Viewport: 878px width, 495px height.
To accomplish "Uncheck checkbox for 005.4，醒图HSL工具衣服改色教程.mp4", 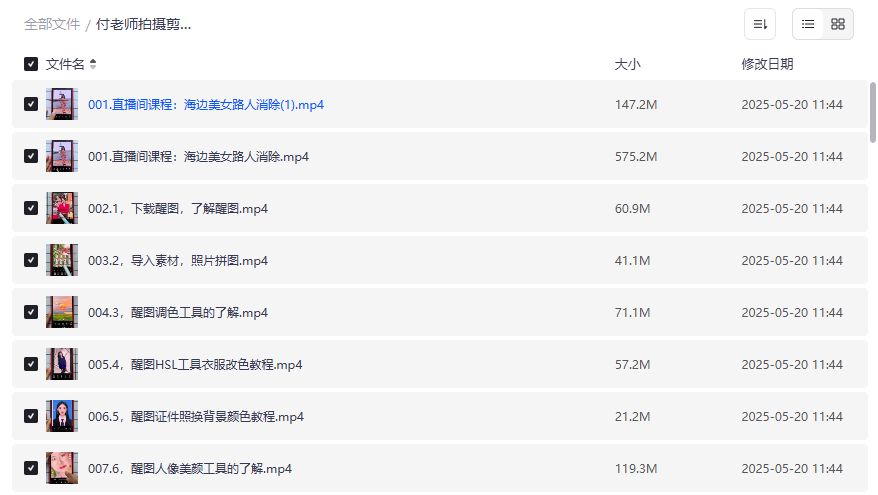I will tap(31, 365).
